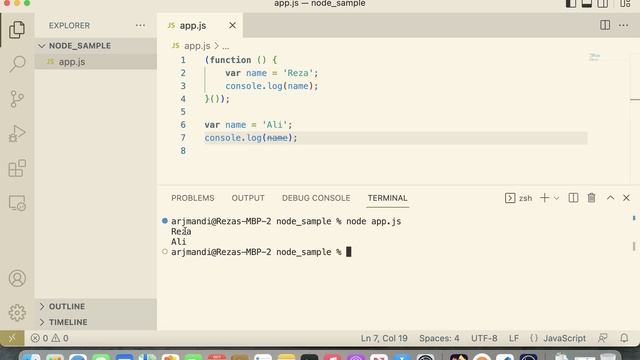Create a new terminal with plus icon

544,198
